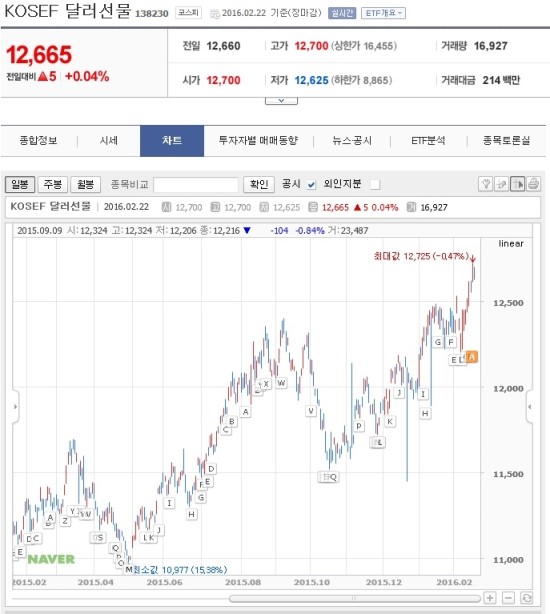Open the 투자자별 매매동향 tab

pyautogui.click(x=258, y=141)
